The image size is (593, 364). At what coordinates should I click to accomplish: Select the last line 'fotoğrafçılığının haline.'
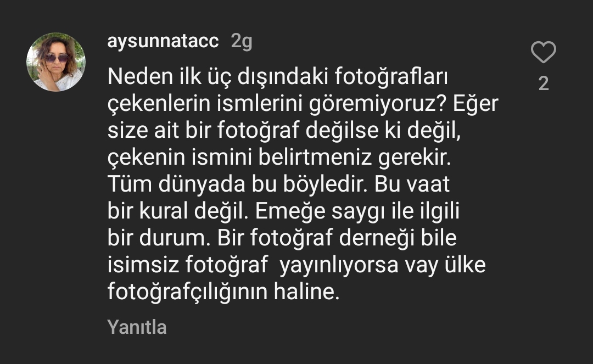click(223, 292)
